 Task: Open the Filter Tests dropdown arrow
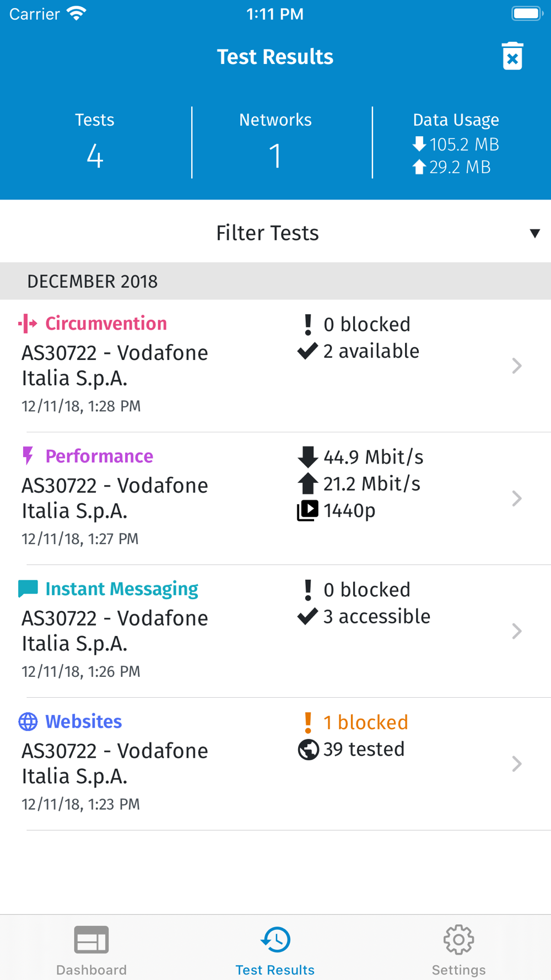534,233
